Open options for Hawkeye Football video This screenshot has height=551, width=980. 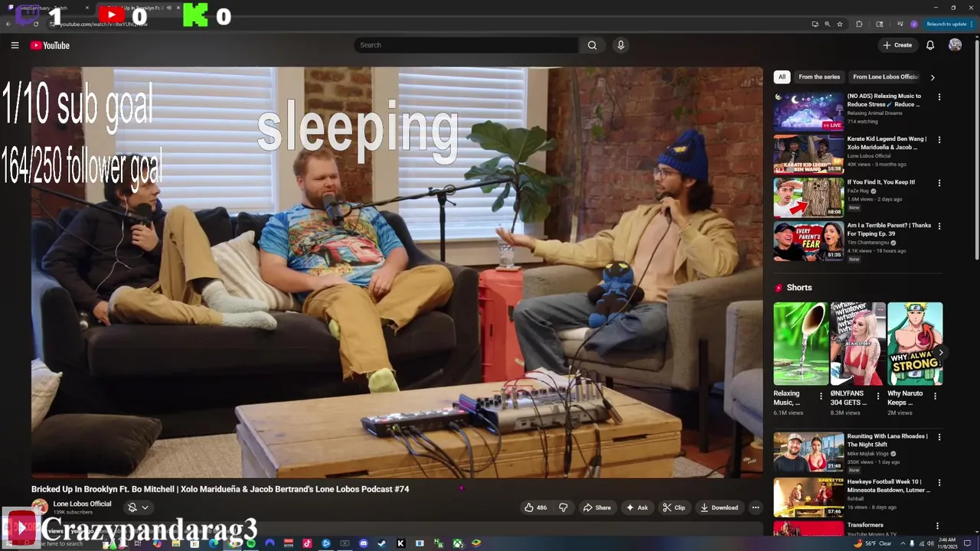[x=939, y=482]
